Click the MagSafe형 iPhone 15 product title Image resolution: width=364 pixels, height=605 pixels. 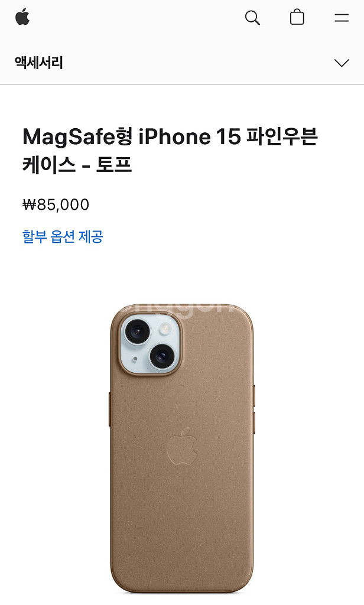pyautogui.click(x=170, y=151)
